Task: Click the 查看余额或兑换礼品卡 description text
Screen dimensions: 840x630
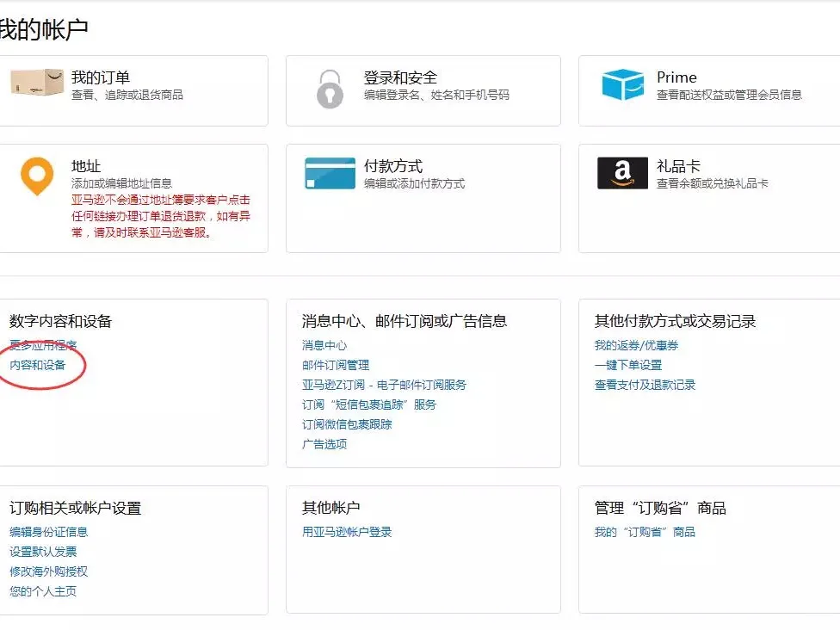Action: coord(713,183)
